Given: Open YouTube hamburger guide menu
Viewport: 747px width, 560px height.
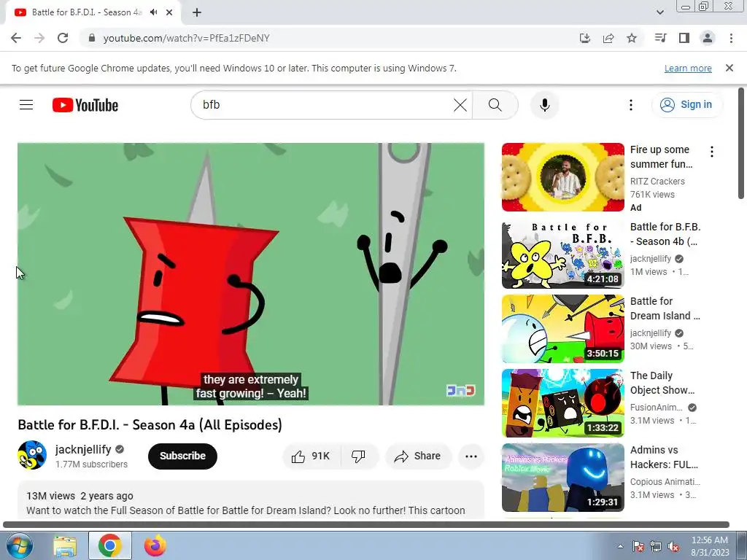Looking at the screenshot, I should pos(26,105).
